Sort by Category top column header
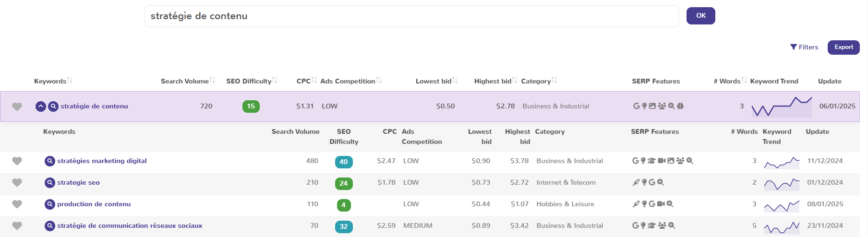This screenshot has width=868, height=237. (539, 81)
